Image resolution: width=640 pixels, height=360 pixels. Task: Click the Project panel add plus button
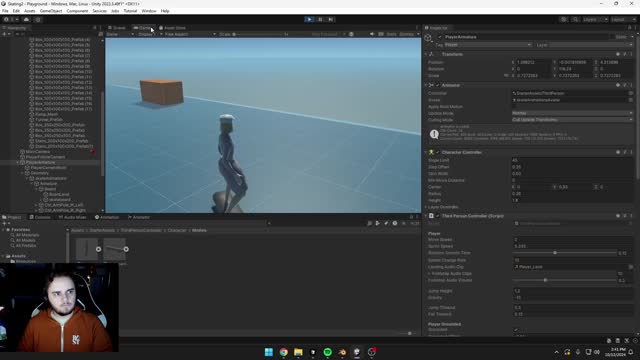point(4,223)
